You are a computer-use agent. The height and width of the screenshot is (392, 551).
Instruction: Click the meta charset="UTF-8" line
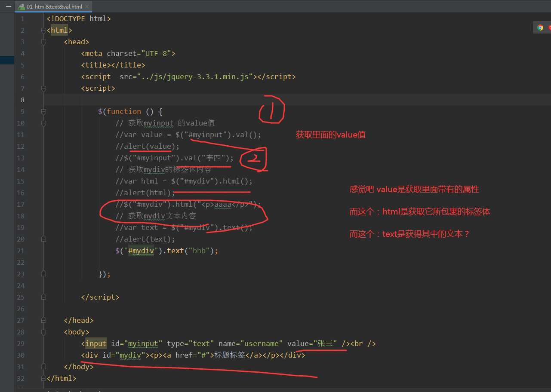[128, 54]
